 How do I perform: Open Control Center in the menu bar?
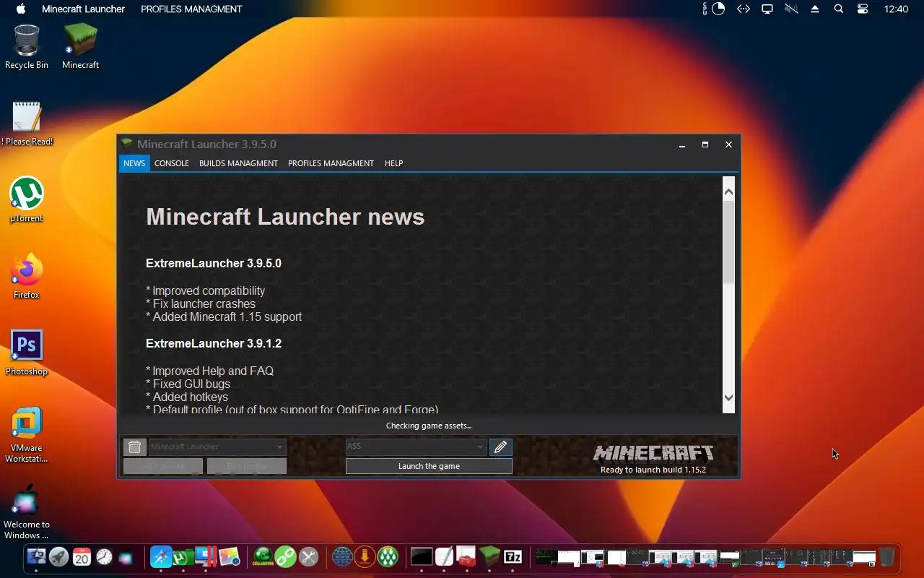(x=863, y=9)
